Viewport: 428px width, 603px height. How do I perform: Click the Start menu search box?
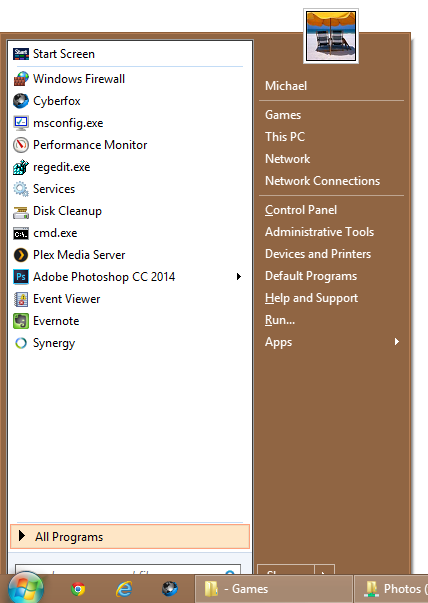tap(128, 570)
